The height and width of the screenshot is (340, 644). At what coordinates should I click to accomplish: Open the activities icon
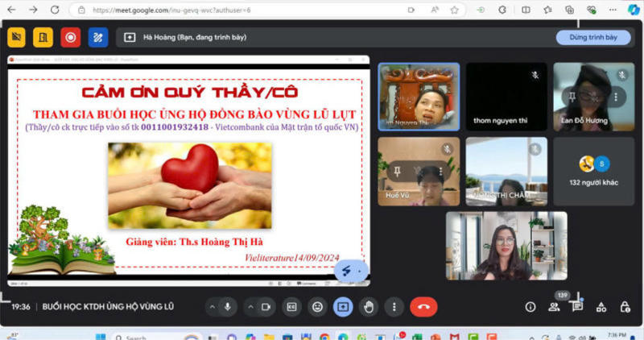pos(601,307)
